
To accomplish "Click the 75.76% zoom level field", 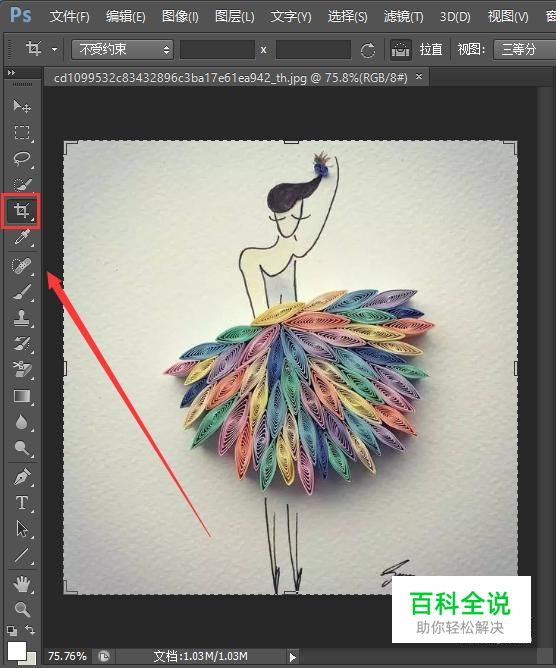I will (67, 656).
